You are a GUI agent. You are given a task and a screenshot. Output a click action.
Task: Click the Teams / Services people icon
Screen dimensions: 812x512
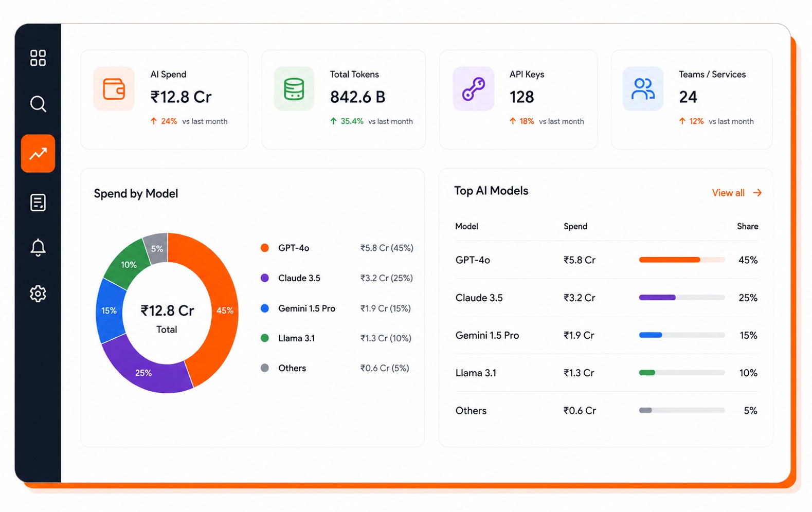[643, 88]
